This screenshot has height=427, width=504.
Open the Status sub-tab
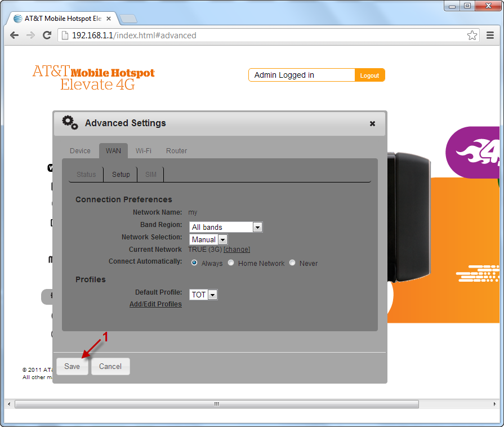coord(86,174)
